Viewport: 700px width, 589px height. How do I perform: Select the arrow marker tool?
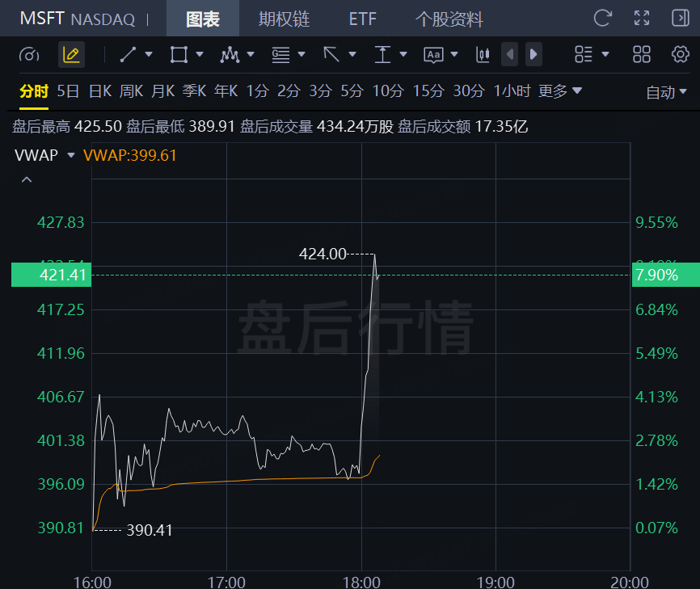(x=331, y=54)
